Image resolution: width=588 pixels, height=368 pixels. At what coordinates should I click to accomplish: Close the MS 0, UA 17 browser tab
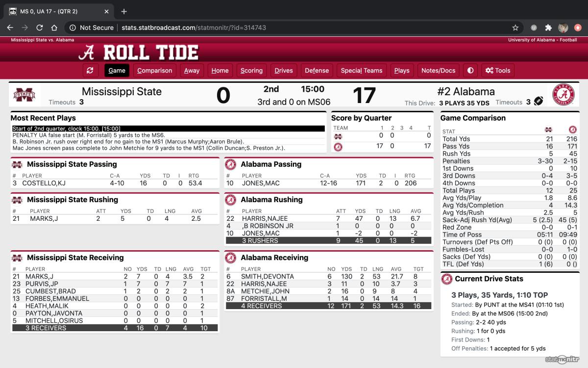pos(105,11)
